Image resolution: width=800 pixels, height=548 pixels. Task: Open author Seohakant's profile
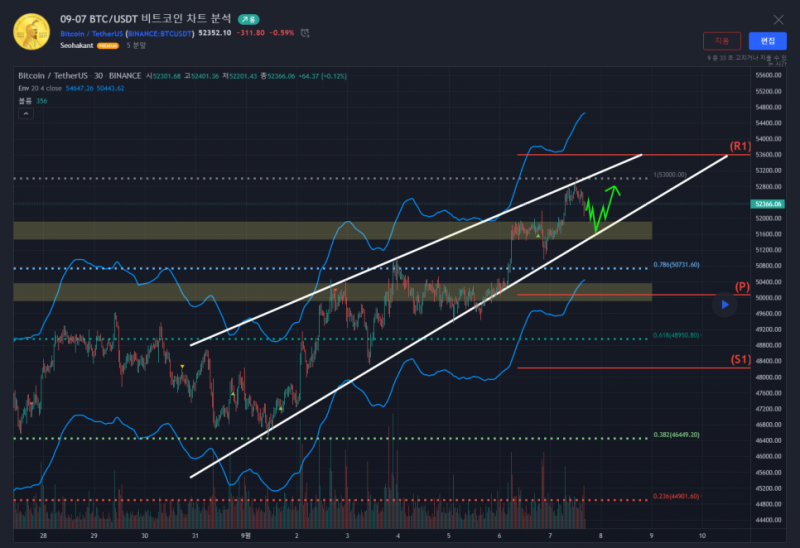(x=77, y=46)
